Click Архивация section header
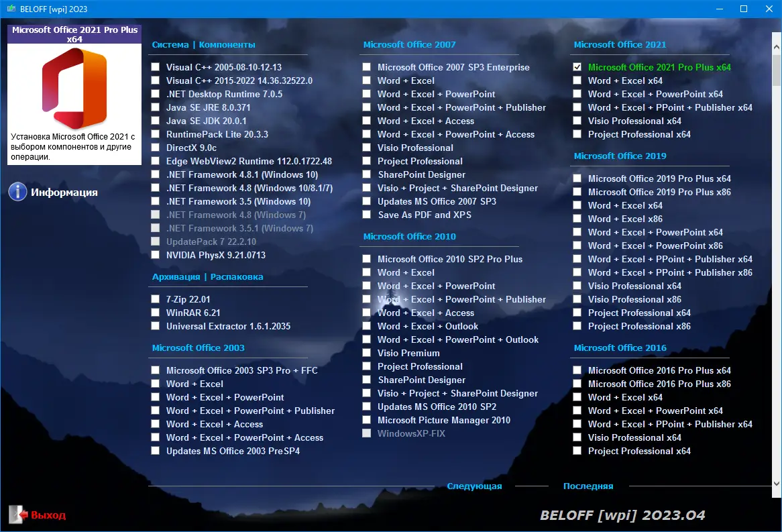 176,276
